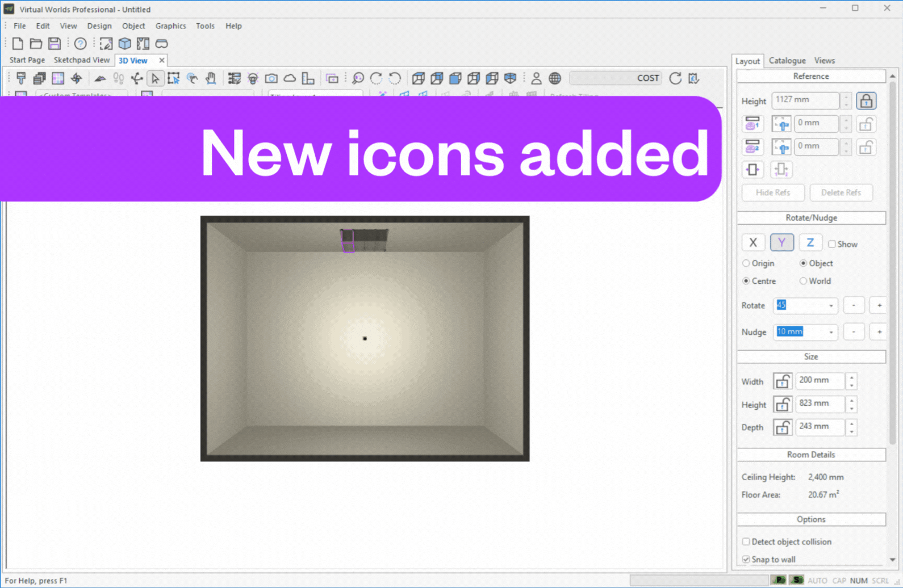Click the COST progress bar field
This screenshot has width=903, height=588.
click(616, 78)
